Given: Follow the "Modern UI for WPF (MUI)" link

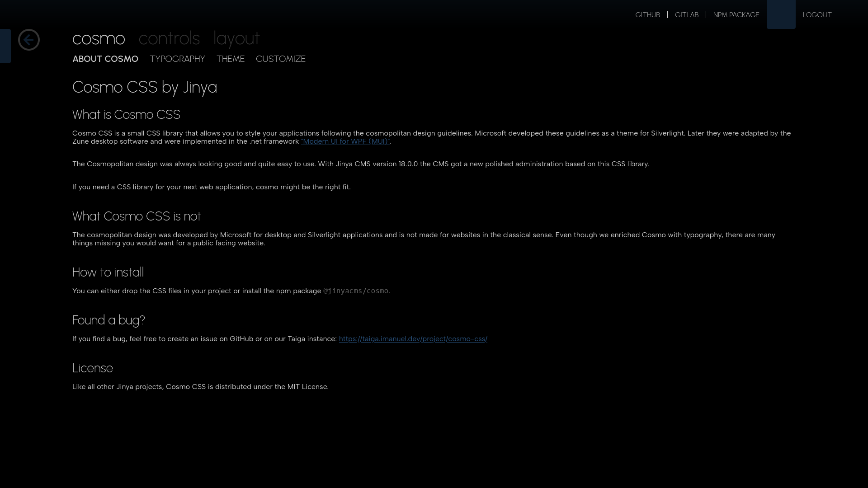Looking at the screenshot, I should pos(345,141).
